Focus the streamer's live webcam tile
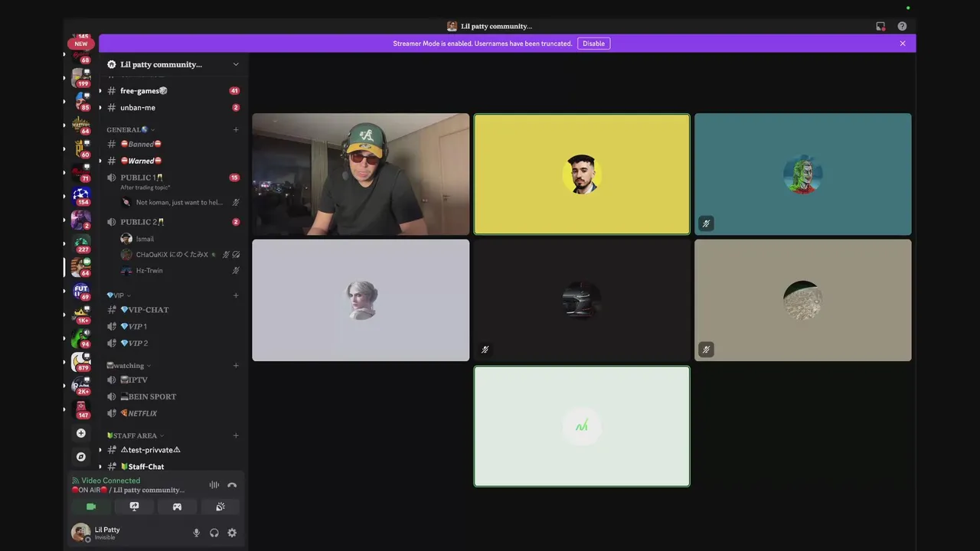 click(x=361, y=174)
